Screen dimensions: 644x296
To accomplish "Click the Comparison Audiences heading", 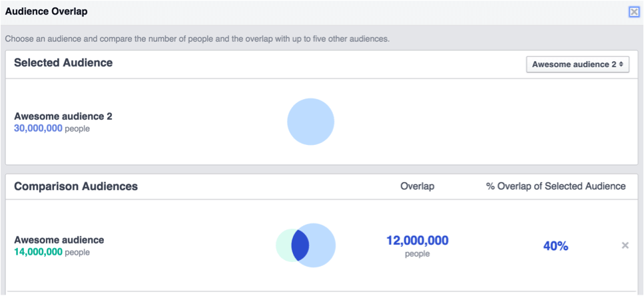I will tap(76, 186).
